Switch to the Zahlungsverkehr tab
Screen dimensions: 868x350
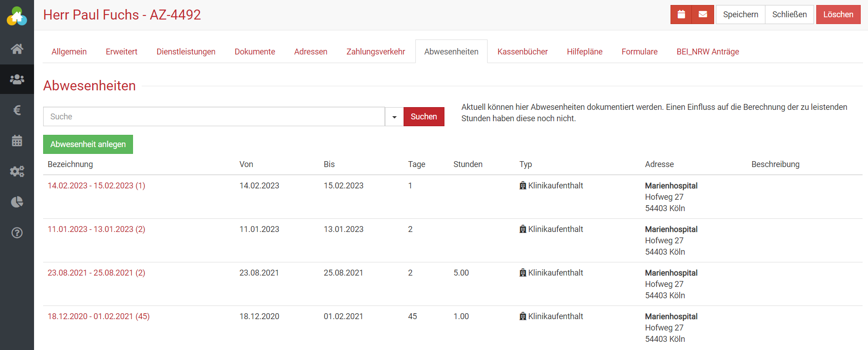376,52
